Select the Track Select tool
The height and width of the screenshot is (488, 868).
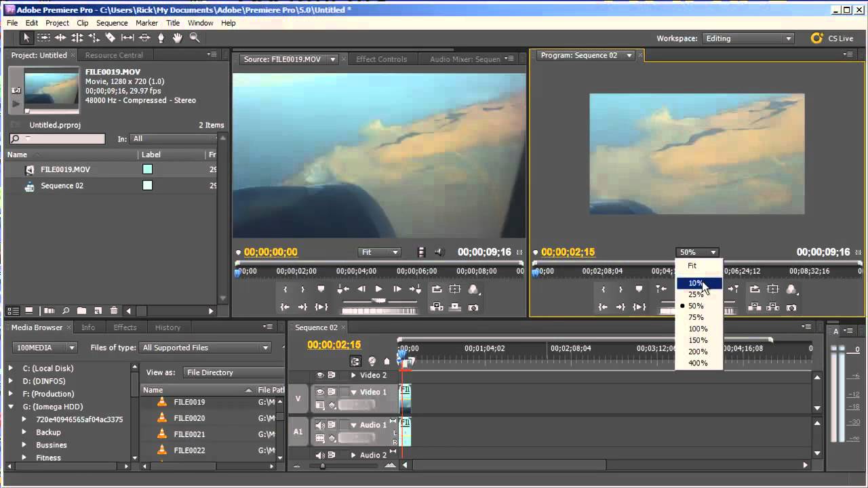[x=43, y=39]
